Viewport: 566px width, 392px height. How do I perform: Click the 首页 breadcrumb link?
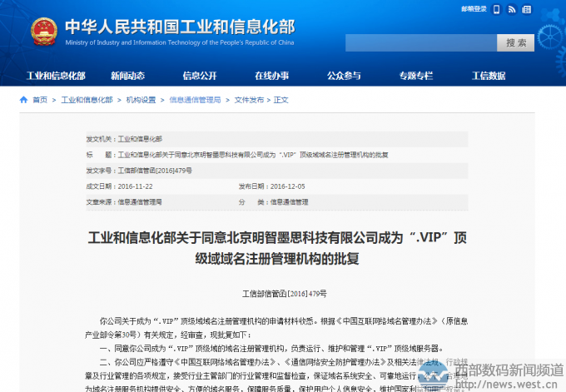point(40,100)
